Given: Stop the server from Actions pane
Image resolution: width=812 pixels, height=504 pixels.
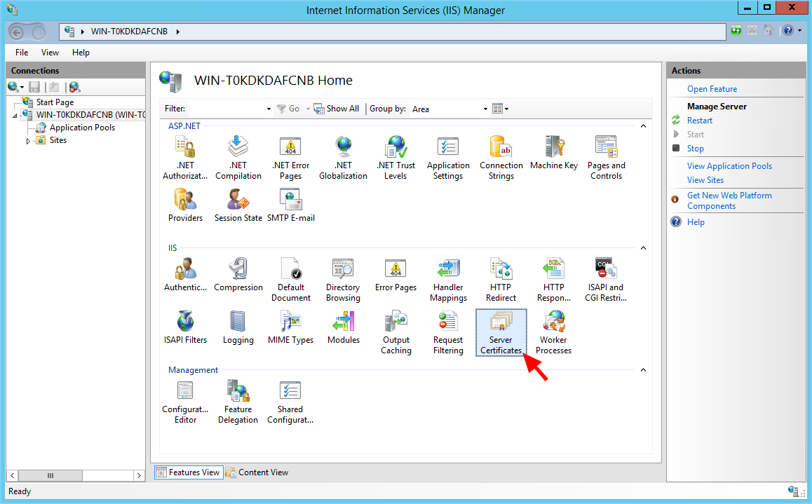Looking at the screenshot, I should click(x=696, y=149).
